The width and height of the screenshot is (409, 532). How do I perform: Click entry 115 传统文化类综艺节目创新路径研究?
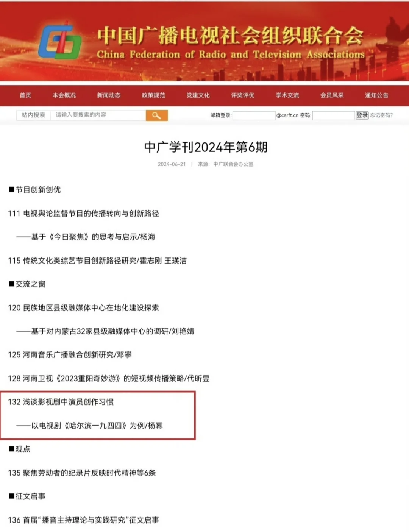point(97,261)
